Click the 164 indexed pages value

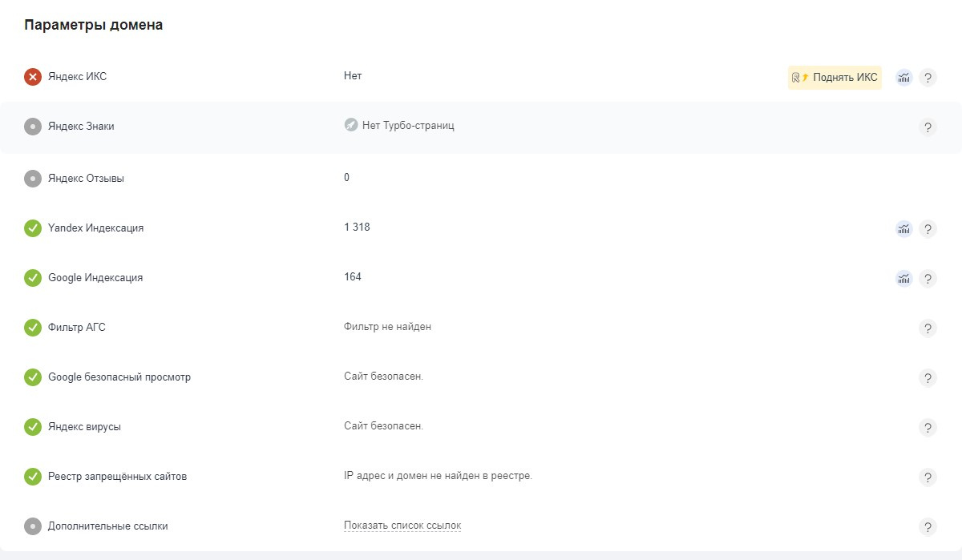[353, 277]
